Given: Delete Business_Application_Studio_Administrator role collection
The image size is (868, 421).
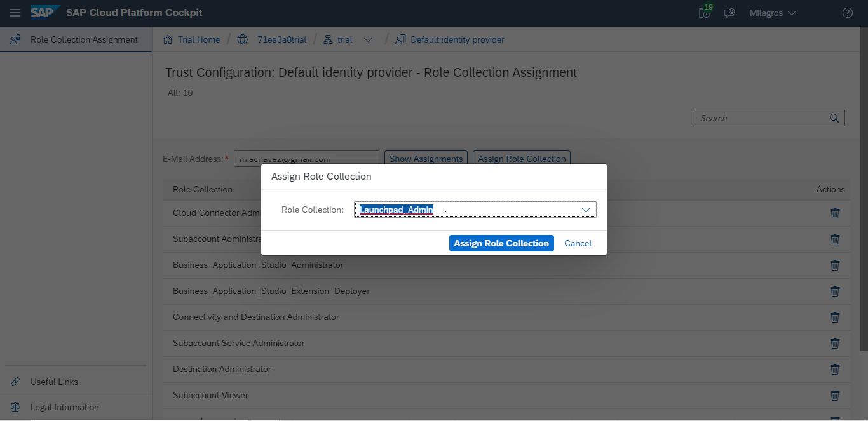Looking at the screenshot, I should (835, 265).
